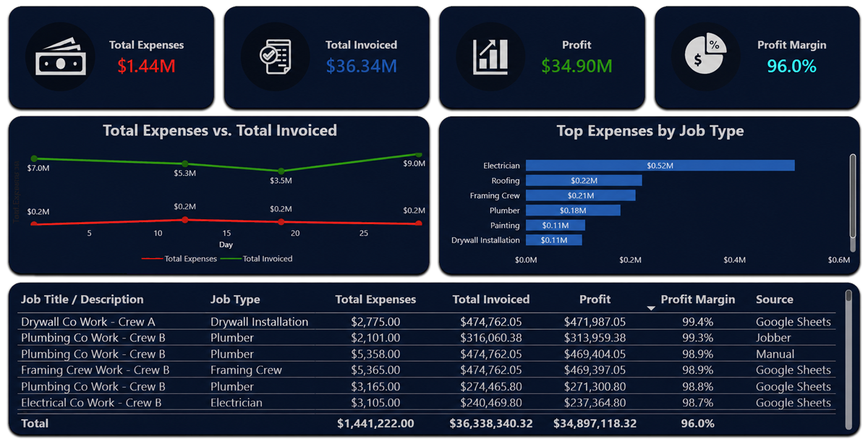This screenshot has width=868, height=439.
Task: Click the Electrician bar in Top Expenses chart
Action: pos(660,166)
